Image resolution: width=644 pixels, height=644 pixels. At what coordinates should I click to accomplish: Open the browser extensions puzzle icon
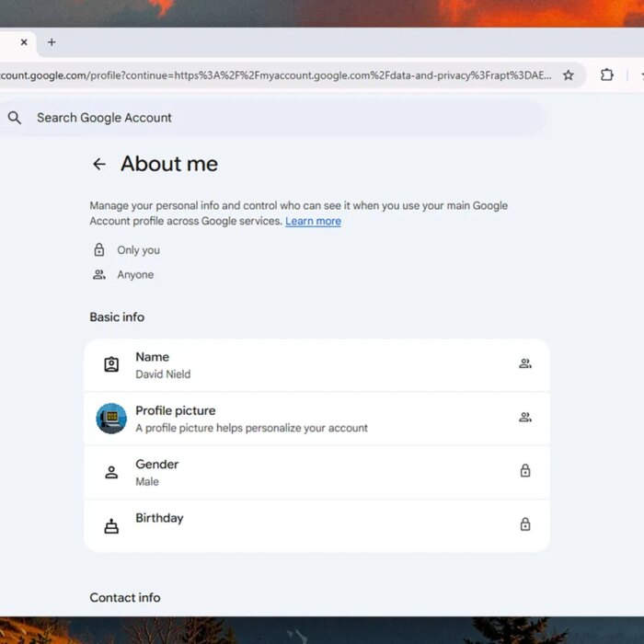pos(606,75)
